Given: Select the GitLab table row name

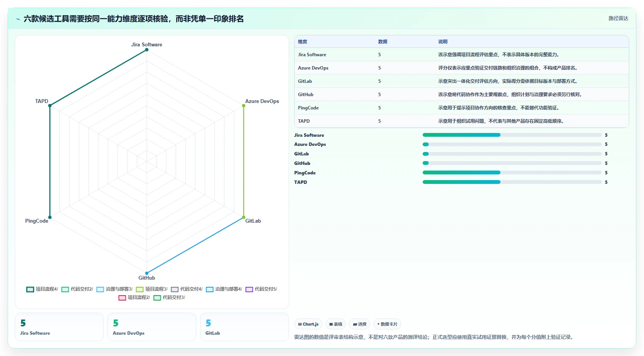Looking at the screenshot, I should tap(305, 81).
